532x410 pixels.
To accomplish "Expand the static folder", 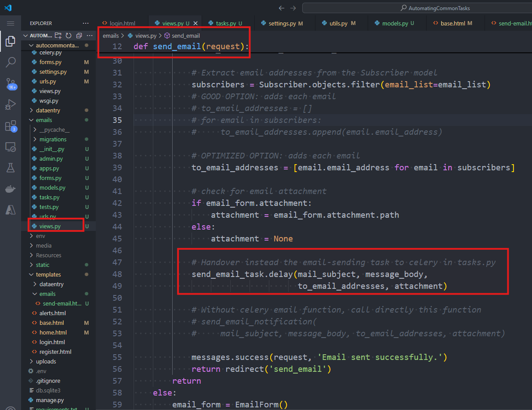I will coord(58,265).
